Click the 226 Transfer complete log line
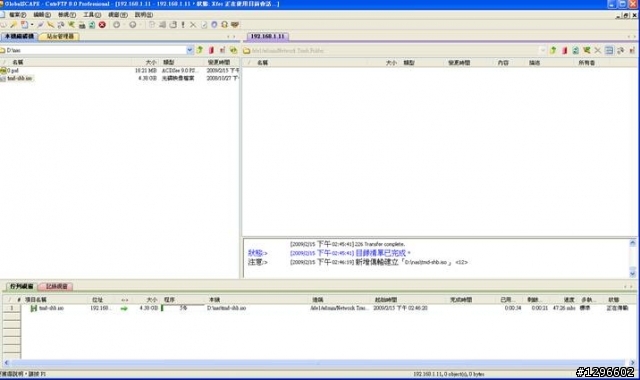Image resolution: width=640 pixels, height=380 pixels. [347, 244]
